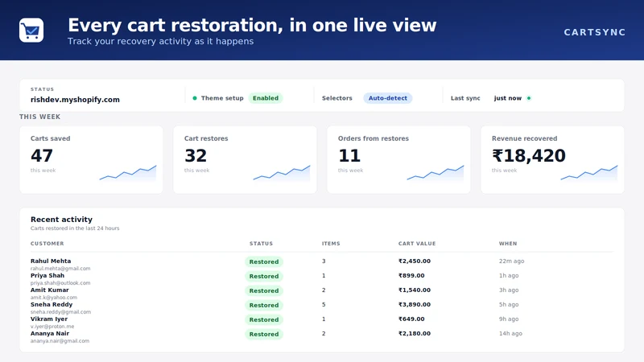Click the green dot beside Theme setup

(195, 98)
